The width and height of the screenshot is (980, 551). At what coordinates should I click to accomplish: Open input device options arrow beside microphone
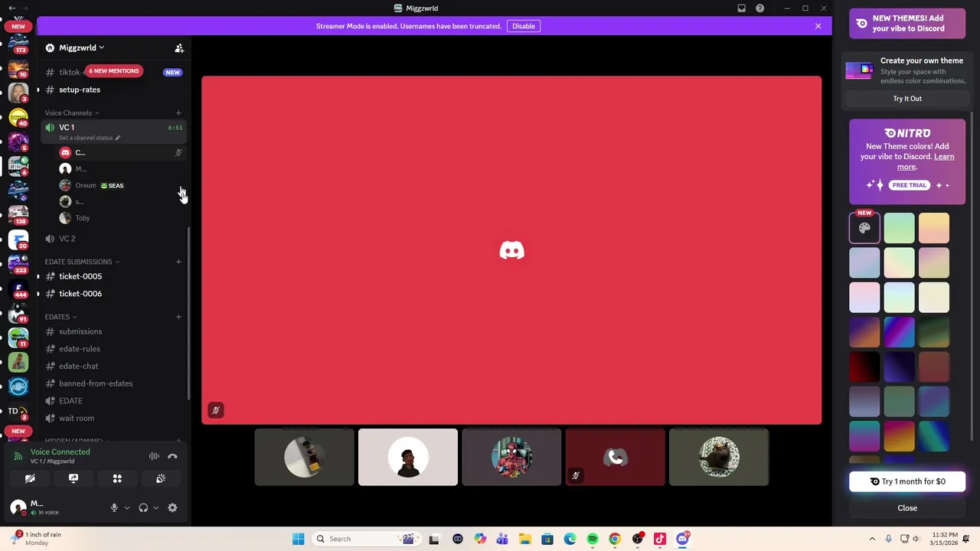pos(127,507)
